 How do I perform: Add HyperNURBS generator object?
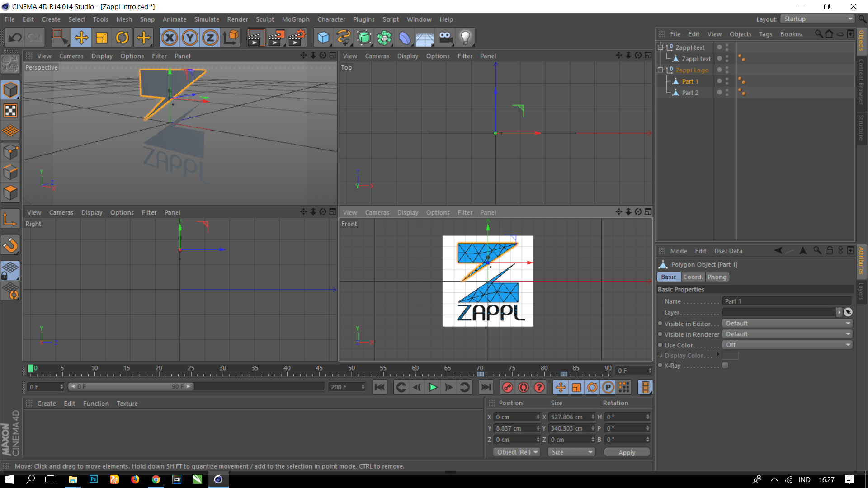[364, 38]
